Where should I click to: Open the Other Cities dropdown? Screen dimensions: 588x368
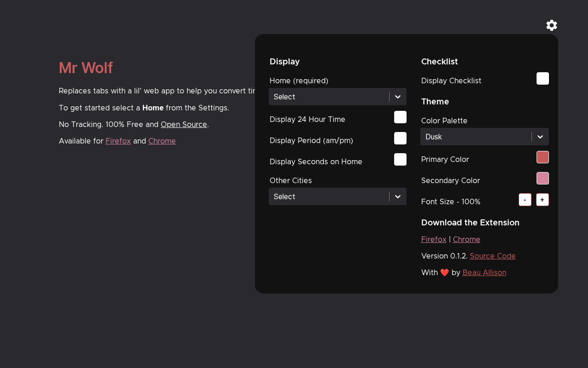[x=328, y=196]
